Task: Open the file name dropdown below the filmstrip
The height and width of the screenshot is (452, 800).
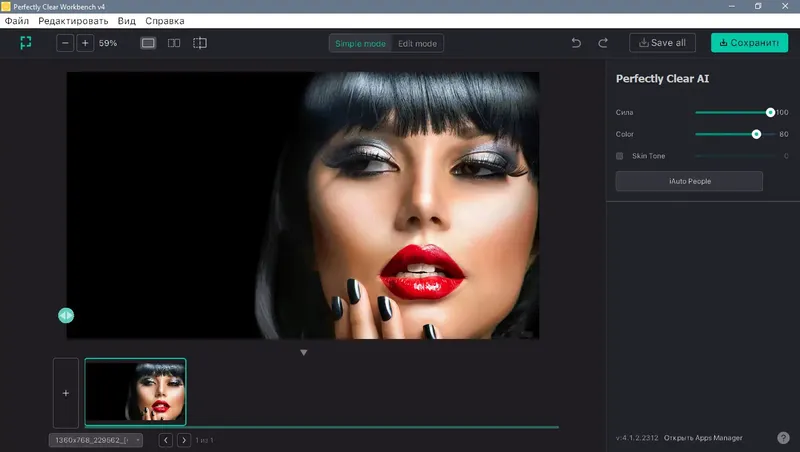Action: 96,440
